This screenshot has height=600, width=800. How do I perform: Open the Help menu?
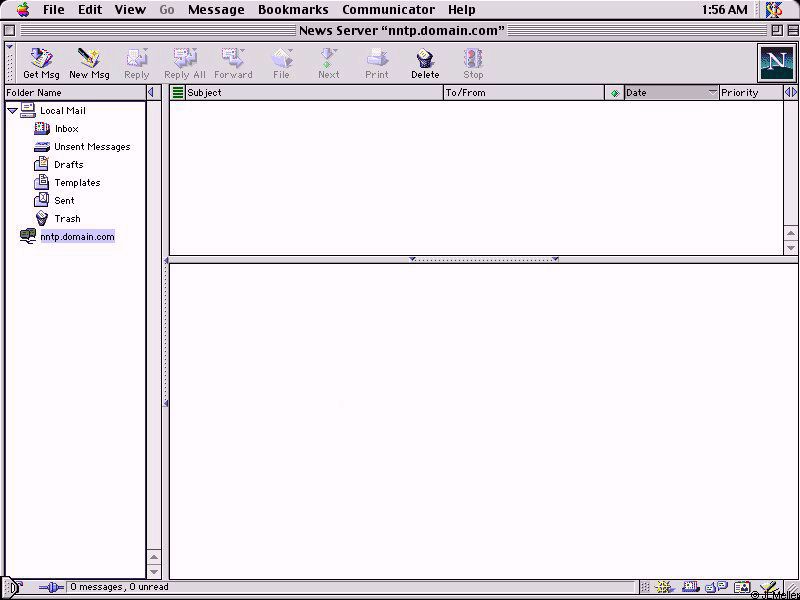pyautogui.click(x=462, y=10)
